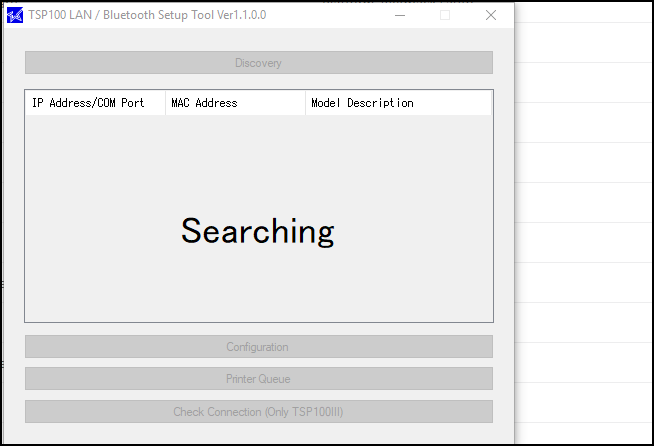Click the TSP100 LAN / Bluetooth Setup Tool title

(147, 15)
